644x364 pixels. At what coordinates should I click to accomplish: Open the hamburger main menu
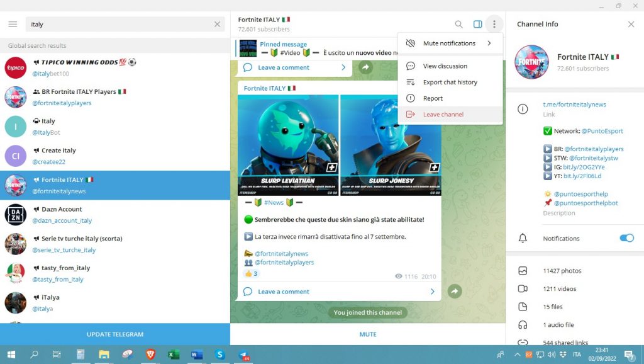13,25
